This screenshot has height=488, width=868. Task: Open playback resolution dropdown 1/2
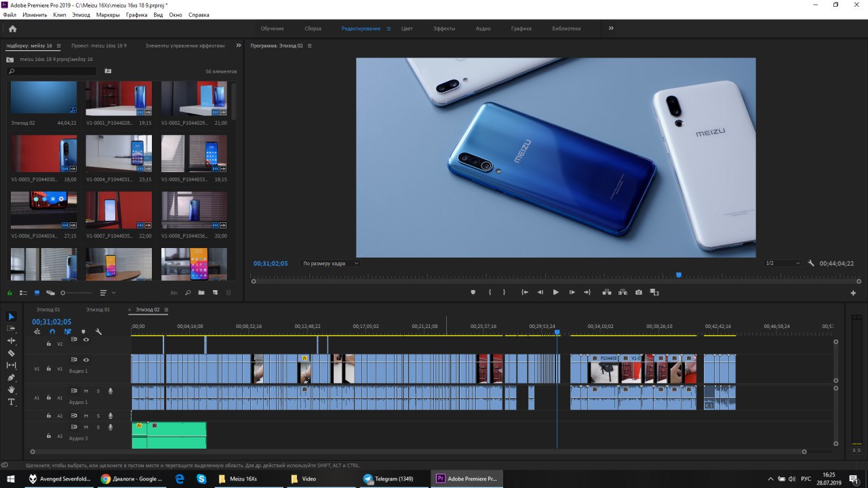[783, 263]
